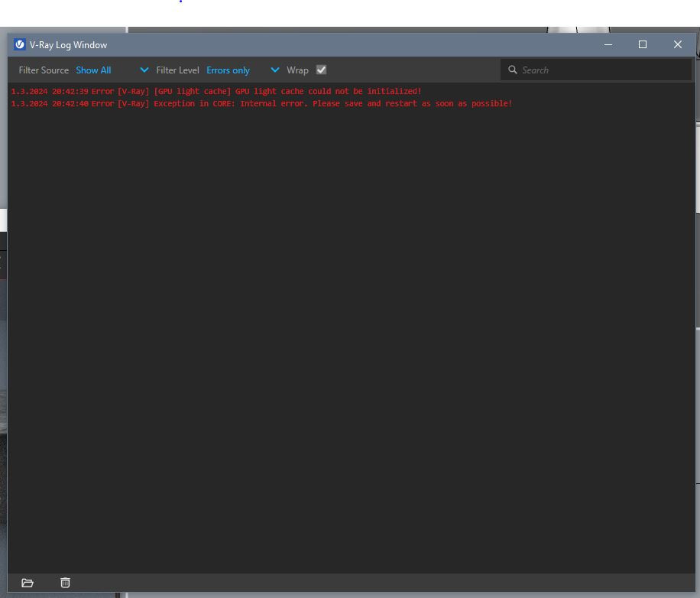The height and width of the screenshot is (598, 700).
Task: Minimize the V-Ray Log Window
Action: click(x=608, y=44)
